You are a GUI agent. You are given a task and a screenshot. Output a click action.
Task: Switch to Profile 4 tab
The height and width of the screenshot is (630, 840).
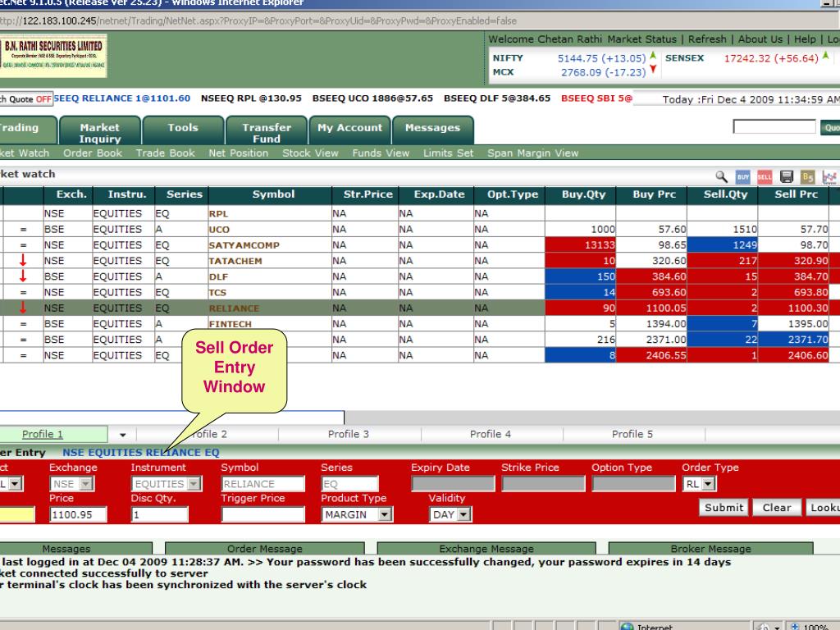pos(491,434)
